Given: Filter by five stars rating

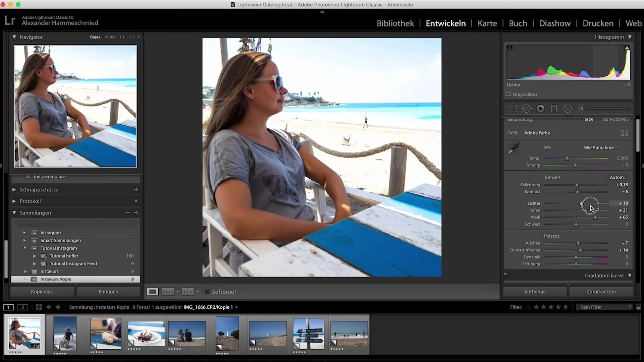Looking at the screenshot, I should (566, 307).
